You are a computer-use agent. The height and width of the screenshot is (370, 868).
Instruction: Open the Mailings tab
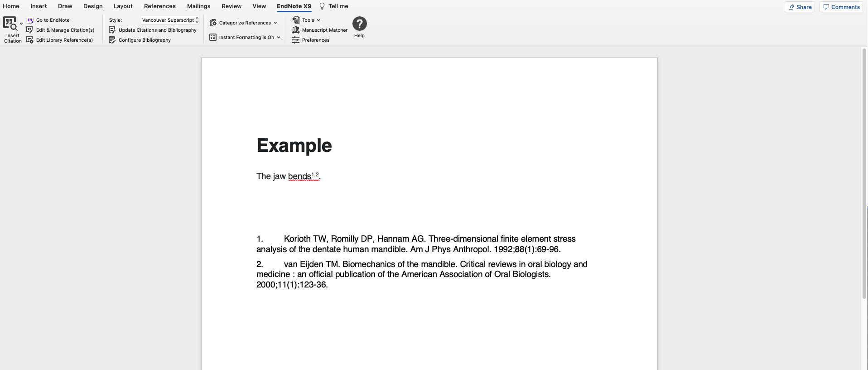[199, 6]
